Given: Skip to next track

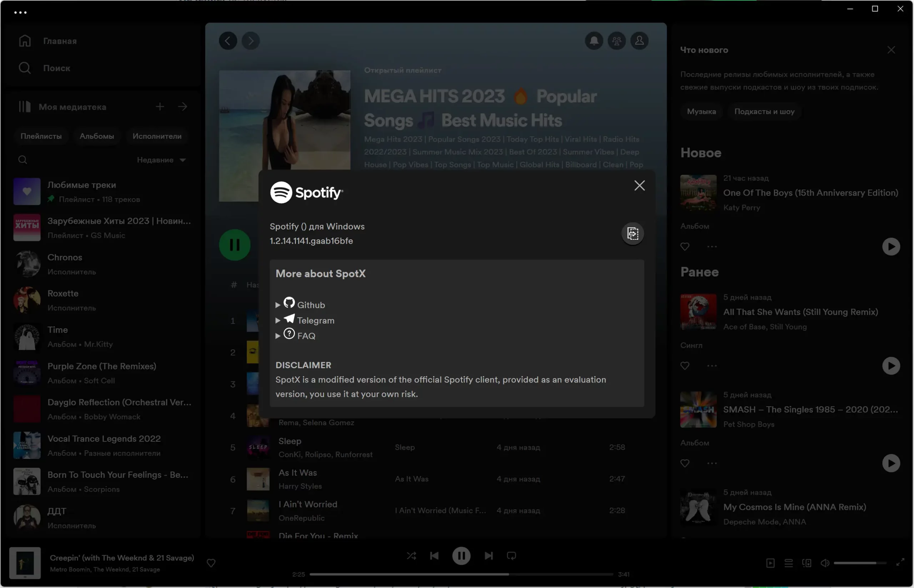Looking at the screenshot, I should 488,556.
